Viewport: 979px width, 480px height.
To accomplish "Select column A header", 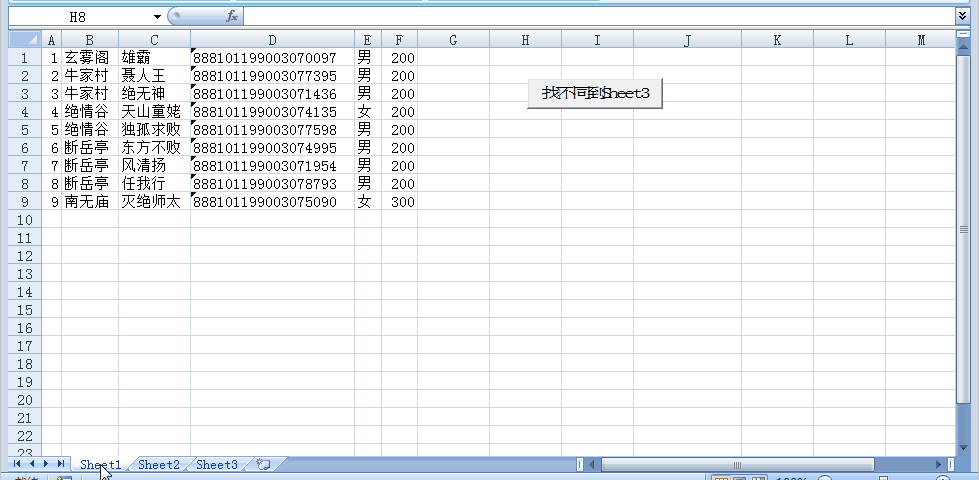I will [51, 40].
